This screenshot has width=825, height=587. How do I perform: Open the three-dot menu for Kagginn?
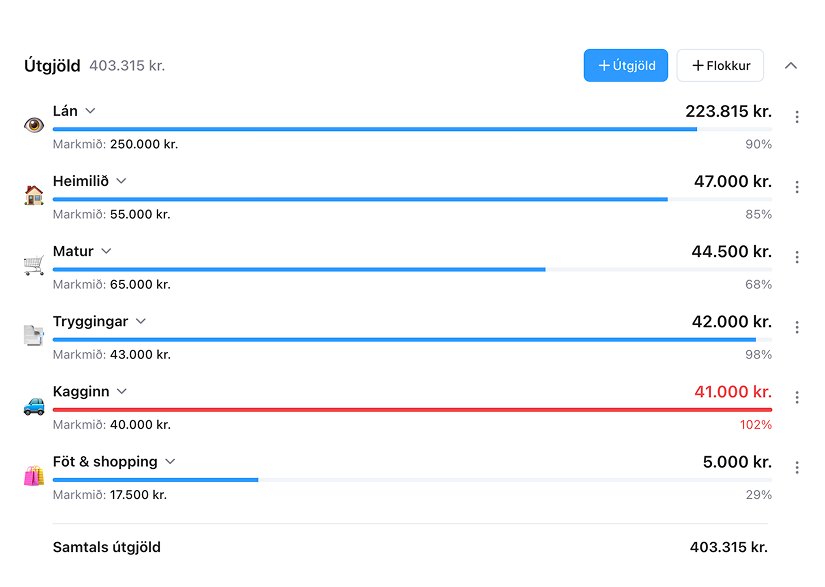click(797, 397)
